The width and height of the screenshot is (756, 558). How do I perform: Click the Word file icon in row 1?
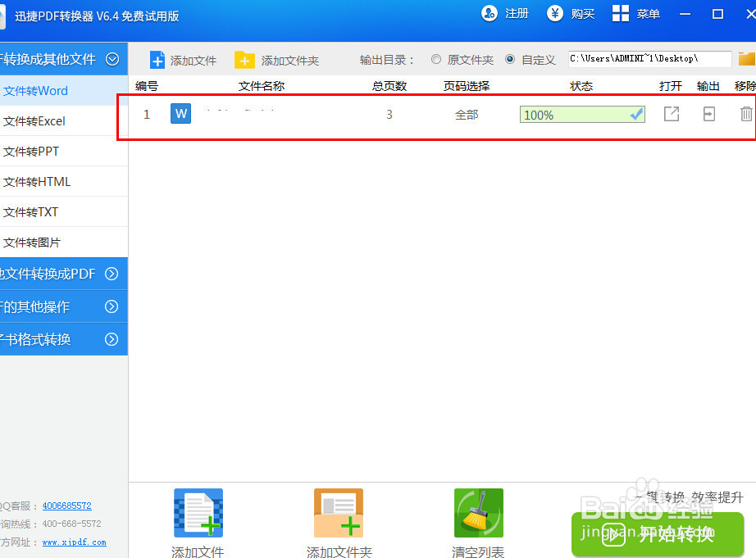click(x=181, y=114)
